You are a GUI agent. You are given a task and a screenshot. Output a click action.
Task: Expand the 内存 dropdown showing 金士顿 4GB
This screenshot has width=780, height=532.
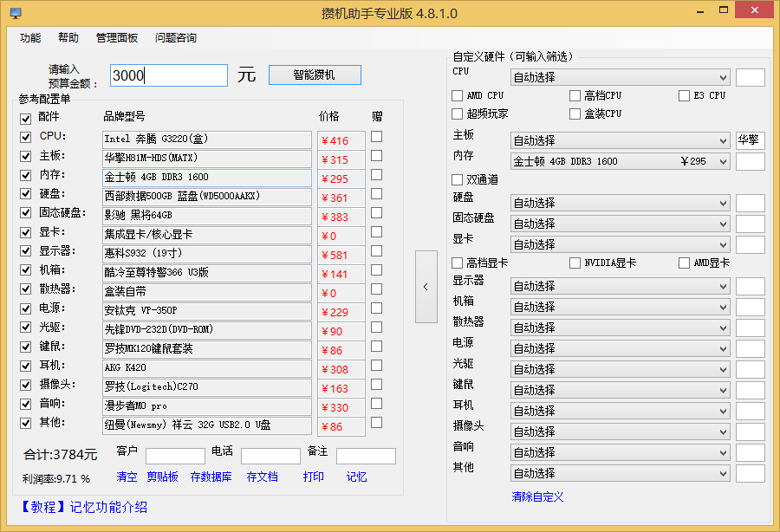pos(621,161)
